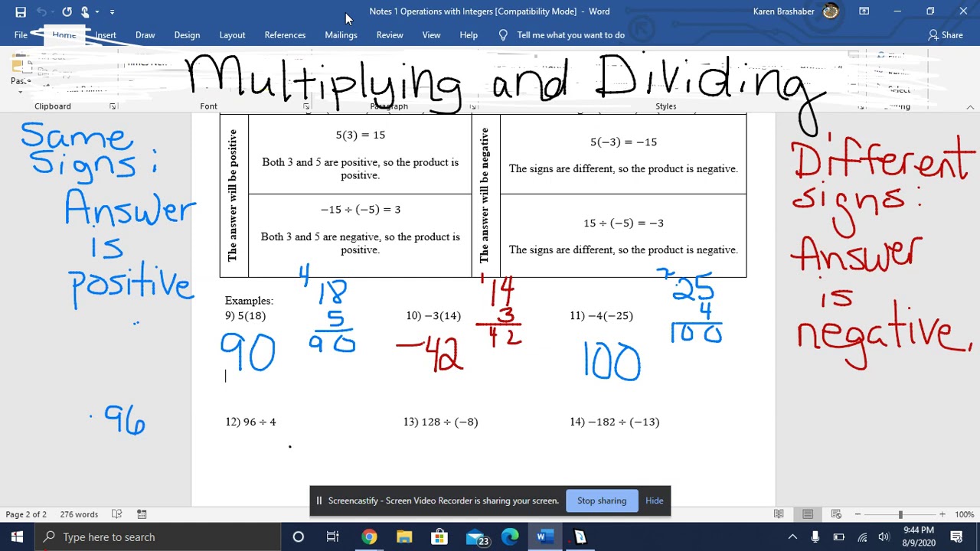This screenshot has height=551, width=980.
Task: Click Page 2 of 2 in status bar
Action: click(26, 515)
